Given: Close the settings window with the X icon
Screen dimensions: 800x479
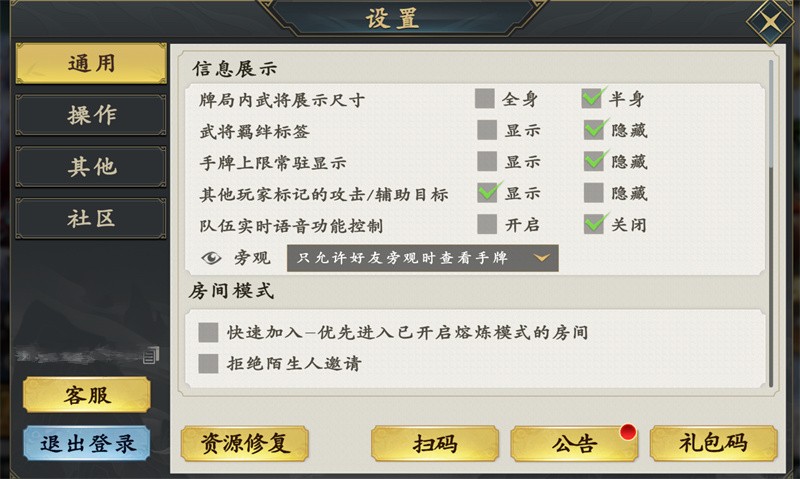Looking at the screenshot, I should pyautogui.click(x=769, y=23).
